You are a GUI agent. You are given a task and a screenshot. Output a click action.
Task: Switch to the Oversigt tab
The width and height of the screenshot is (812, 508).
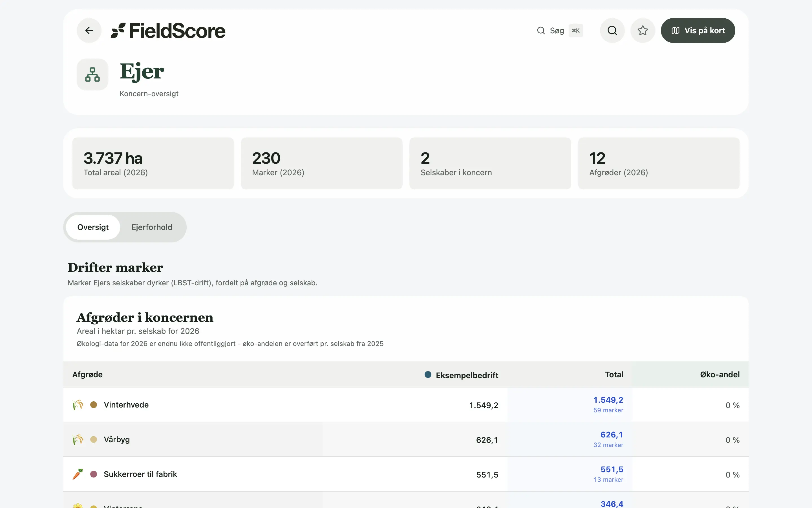[93, 227]
